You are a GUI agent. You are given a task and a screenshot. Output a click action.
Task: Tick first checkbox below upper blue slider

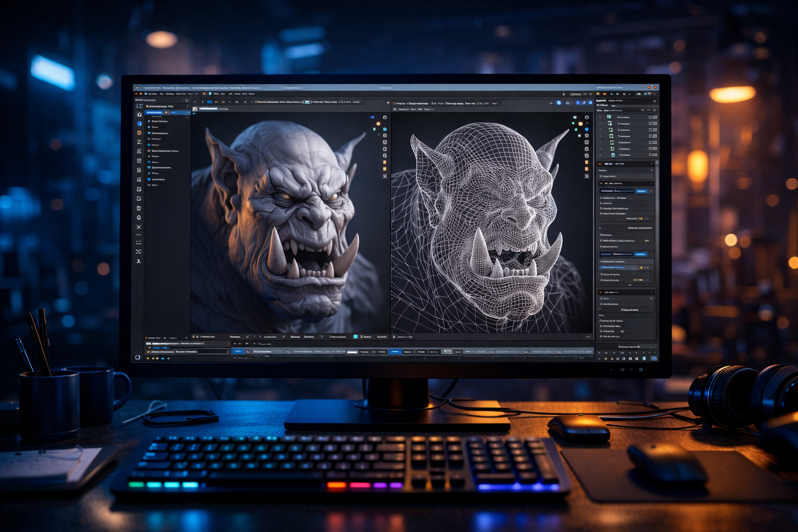pos(601,198)
